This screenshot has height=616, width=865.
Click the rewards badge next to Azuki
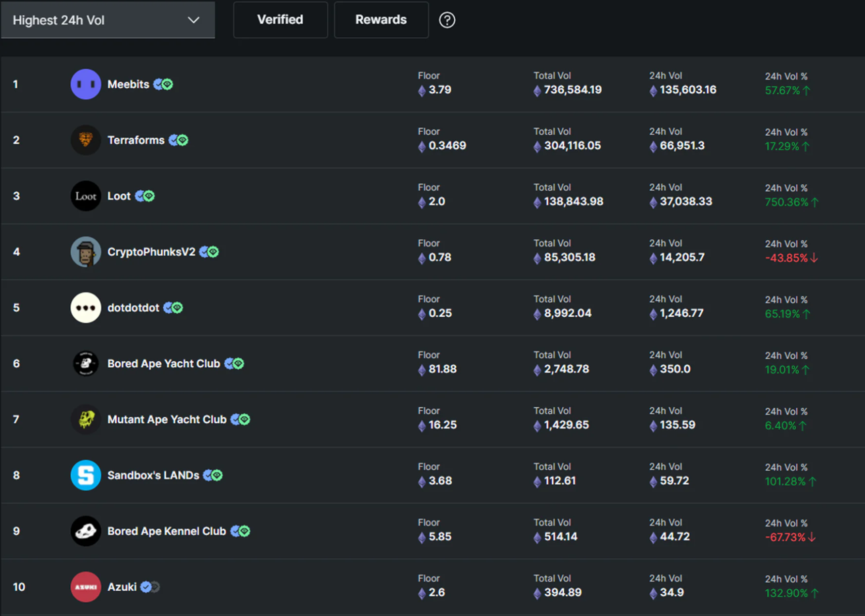pyautogui.click(x=155, y=587)
